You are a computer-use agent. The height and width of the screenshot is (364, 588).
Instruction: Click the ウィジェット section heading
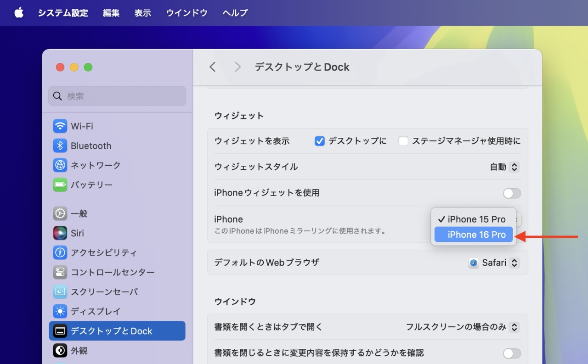(x=239, y=116)
